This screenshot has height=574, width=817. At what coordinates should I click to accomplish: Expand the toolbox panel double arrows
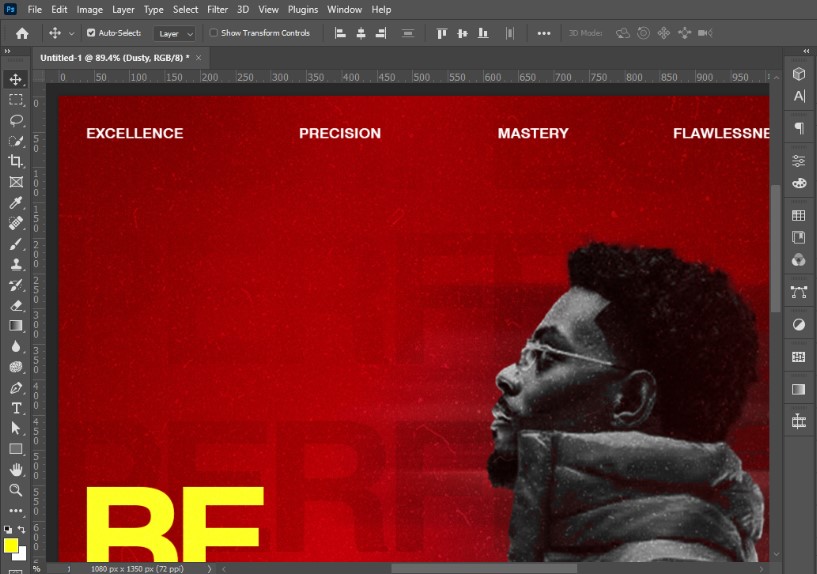coord(7,51)
